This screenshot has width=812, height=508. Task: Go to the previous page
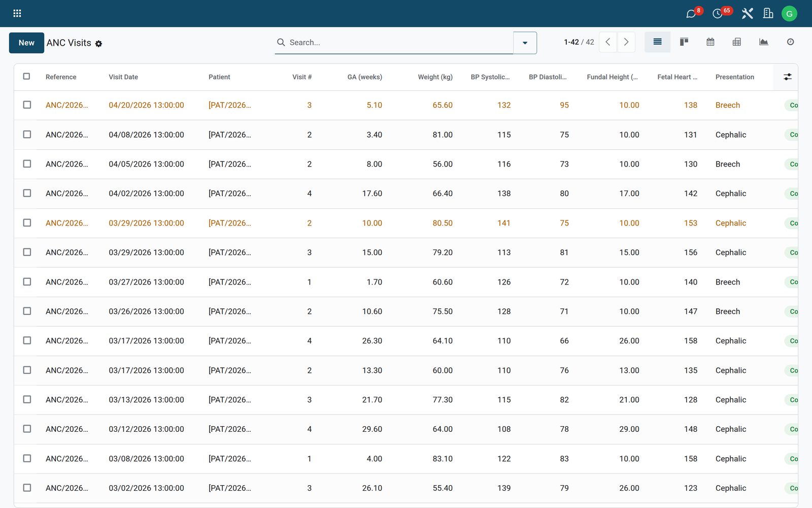[x=607, y=42]
